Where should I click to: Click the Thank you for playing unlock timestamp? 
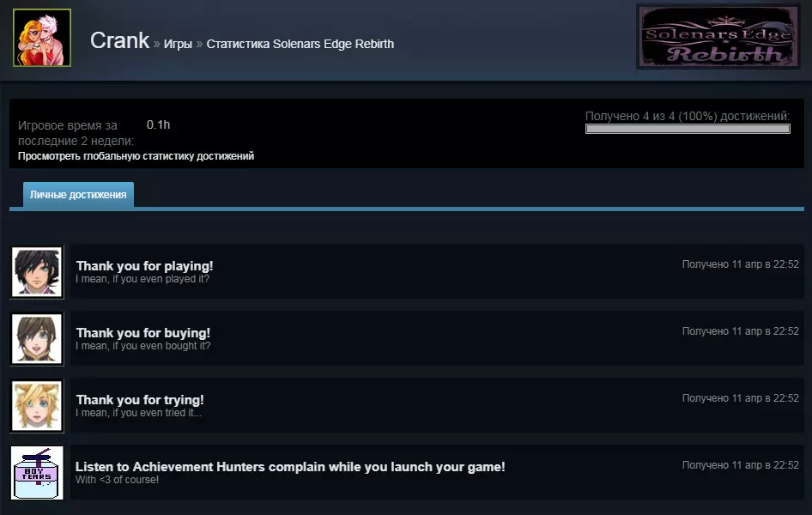(x=741, y=264)
